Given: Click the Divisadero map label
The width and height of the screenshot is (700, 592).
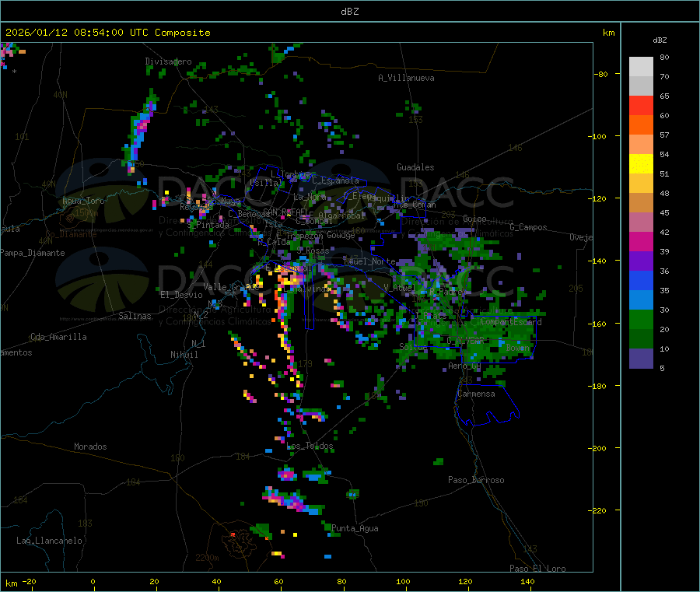Looking at the screenshot, I should 168,61.
